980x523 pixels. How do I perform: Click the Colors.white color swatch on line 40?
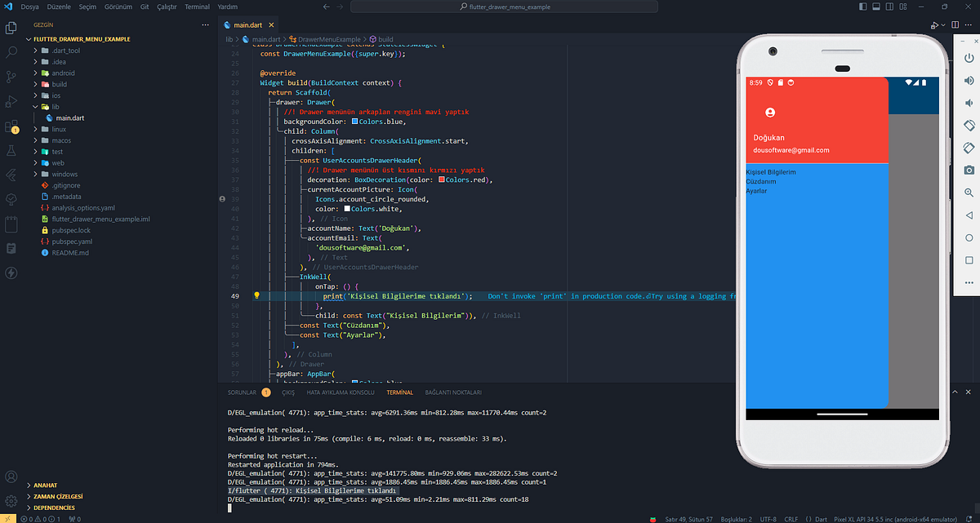pos(347,209)
